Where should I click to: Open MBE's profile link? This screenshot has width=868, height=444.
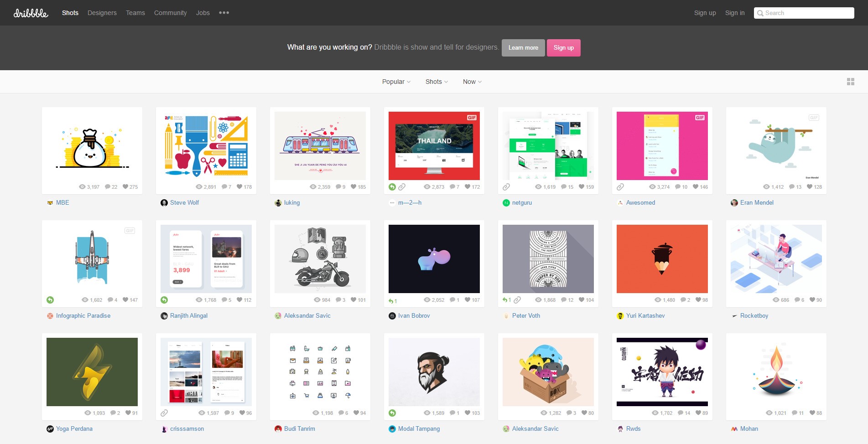(x=62, y=202)
